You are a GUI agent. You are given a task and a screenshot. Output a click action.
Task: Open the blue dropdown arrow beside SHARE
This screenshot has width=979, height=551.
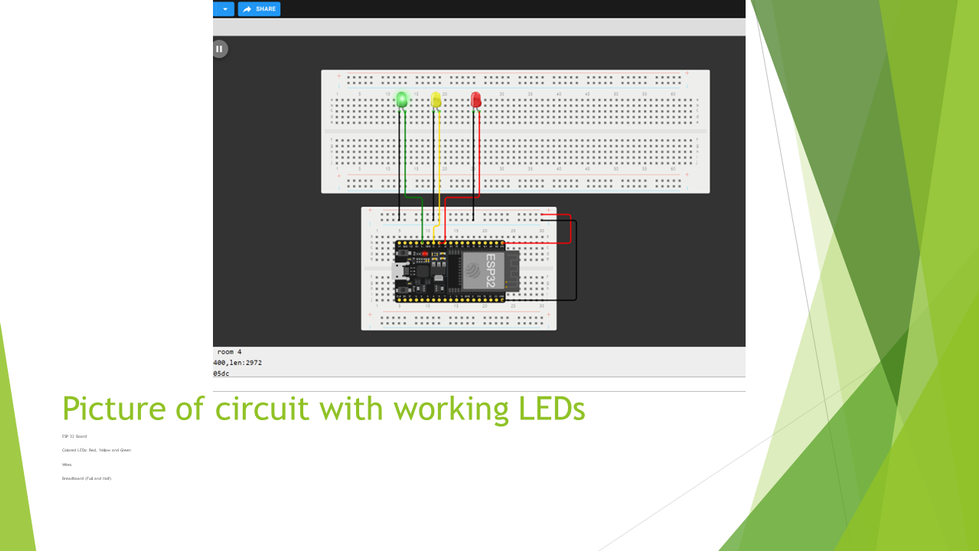(x=224, y=9)
